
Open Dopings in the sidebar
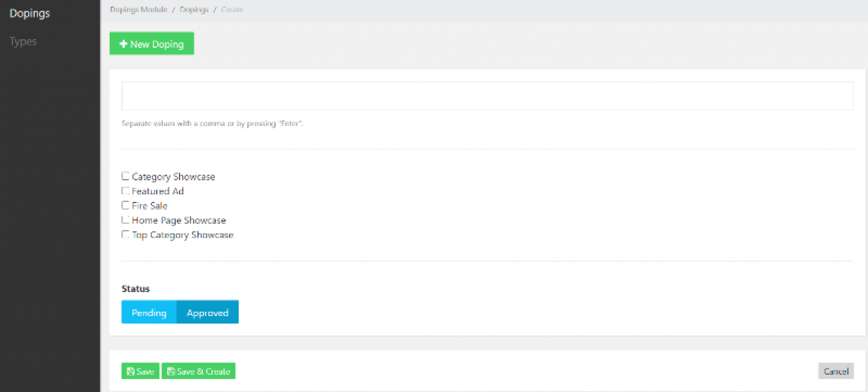coord(29,13)
